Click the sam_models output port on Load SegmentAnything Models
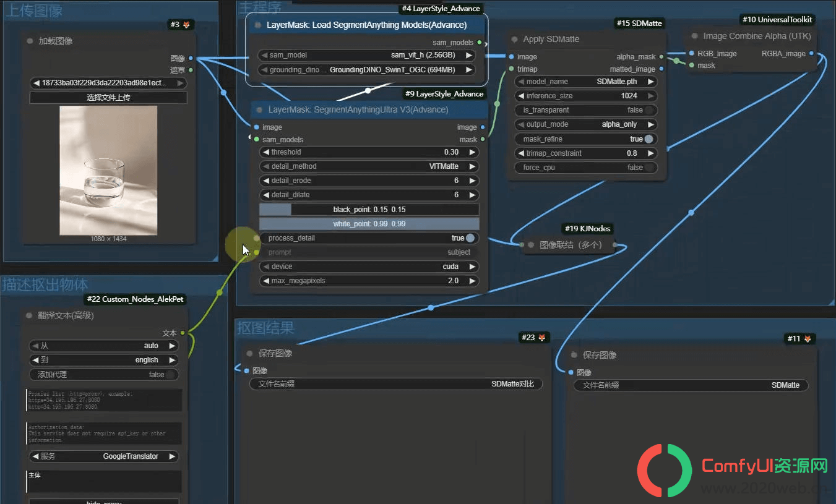The height and width of the screenshot is (504, 836). (x=480, y=43)
